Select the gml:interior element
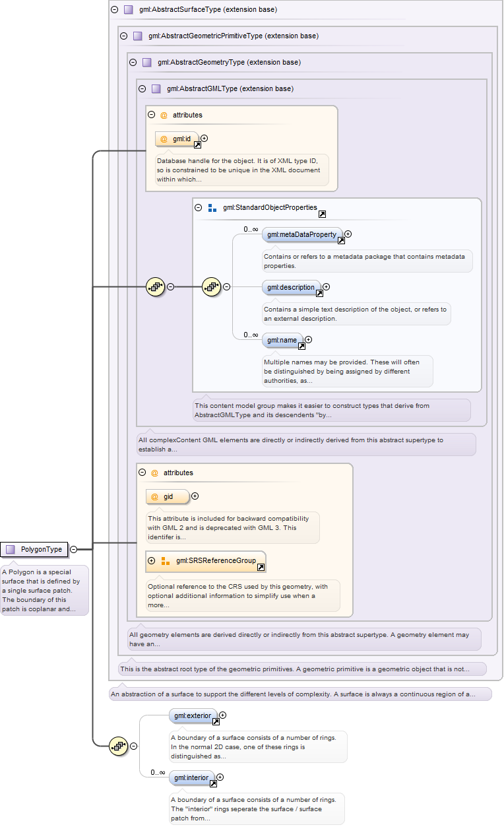 click(192, 778)
